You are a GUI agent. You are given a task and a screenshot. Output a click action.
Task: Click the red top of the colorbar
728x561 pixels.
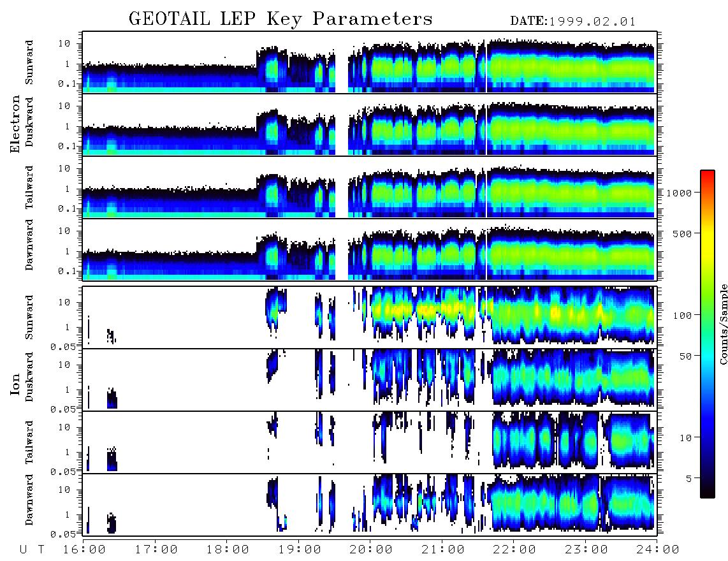coord(708,175)
